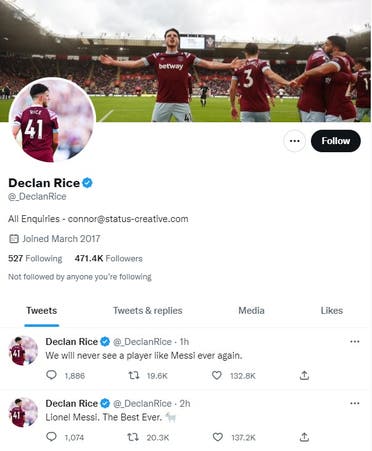Select the Likes tab
Image resolution: width=372 pixels, height=451 pixels.
332,311
